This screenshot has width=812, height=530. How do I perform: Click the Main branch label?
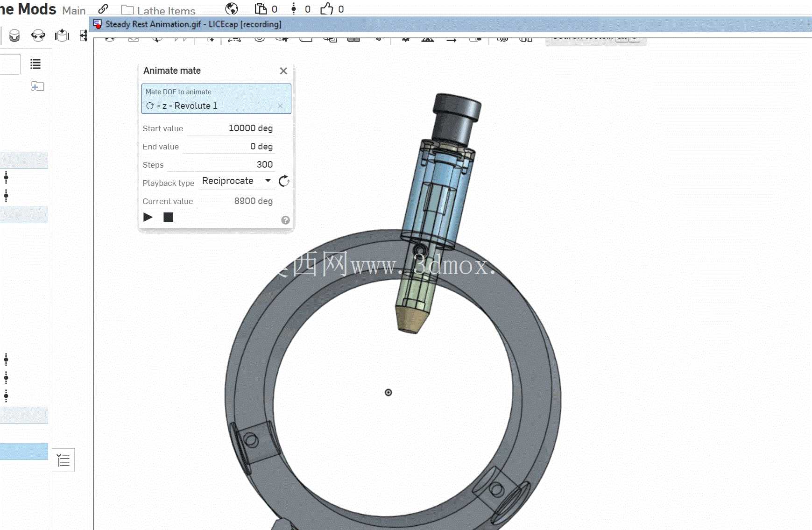pos(74,10)
